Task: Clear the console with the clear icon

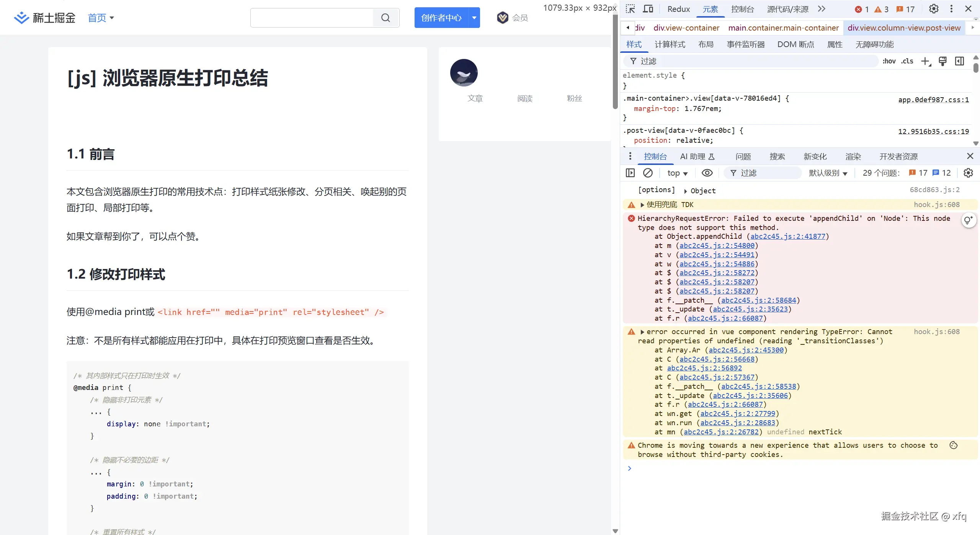Action: [x=647, y=173]
